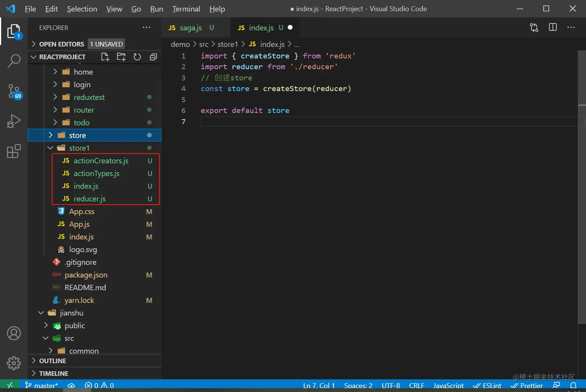This screenshot has width=586, height=392.
Task: Click the New Folder icon in explorer
Action: (121, 57)
